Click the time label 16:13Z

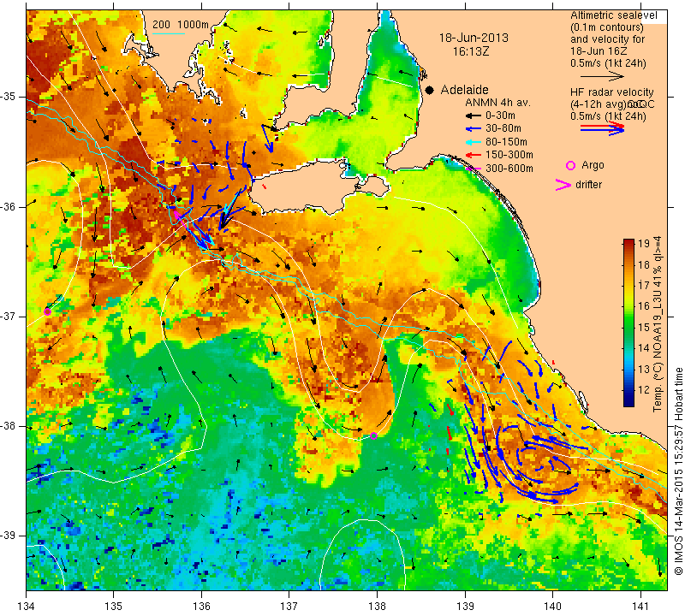point(470,51)
